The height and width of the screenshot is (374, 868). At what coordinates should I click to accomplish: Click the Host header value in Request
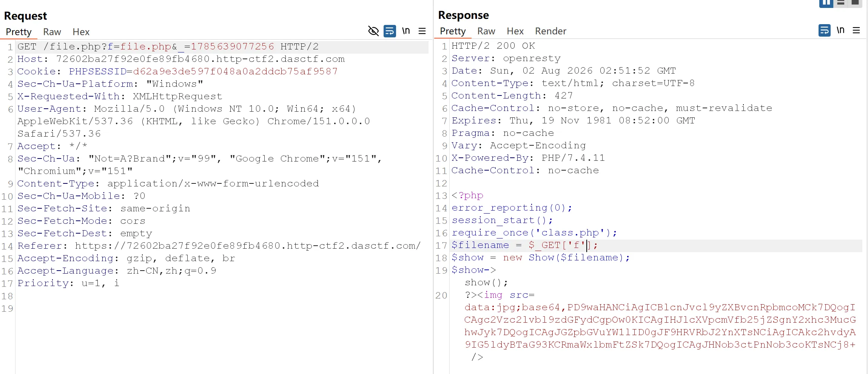click(x=200, y=59)
